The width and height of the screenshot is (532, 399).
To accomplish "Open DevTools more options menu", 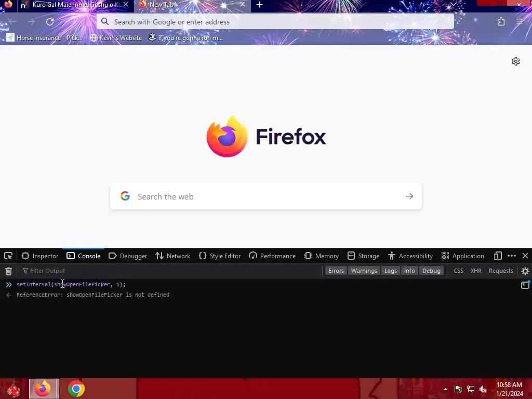I will click(512, 256).
